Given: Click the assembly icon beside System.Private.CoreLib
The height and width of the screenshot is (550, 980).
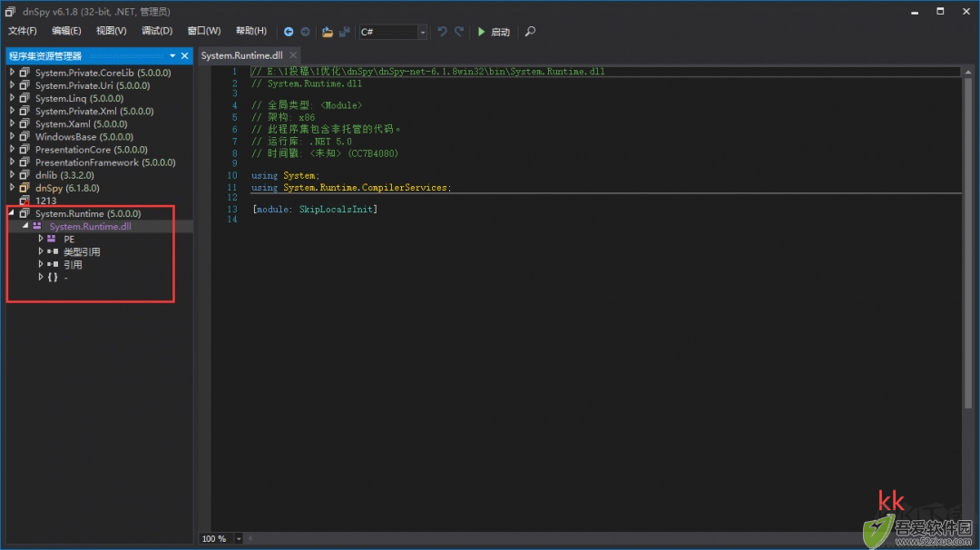Looking at the screenshot, I should click(x=24, y=73).
